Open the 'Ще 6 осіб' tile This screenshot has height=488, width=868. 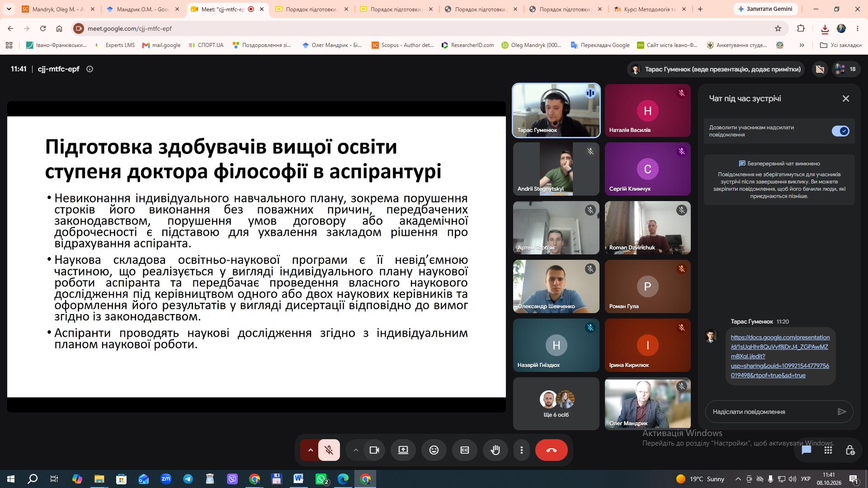click(556, 404)
